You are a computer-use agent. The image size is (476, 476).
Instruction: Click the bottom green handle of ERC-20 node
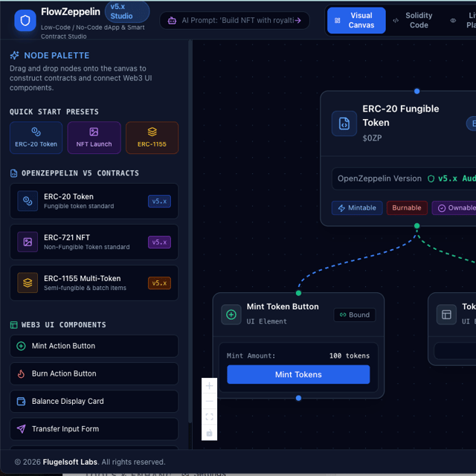point(416,226)
